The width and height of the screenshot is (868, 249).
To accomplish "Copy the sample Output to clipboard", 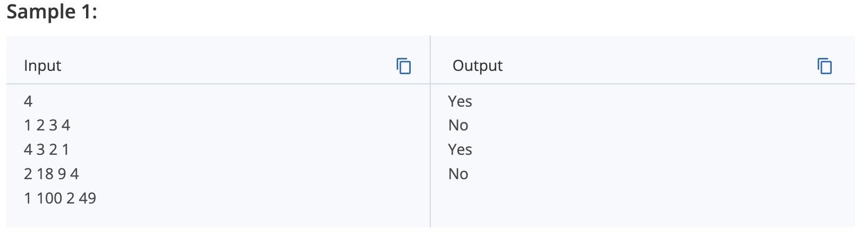I will point(825,66).
